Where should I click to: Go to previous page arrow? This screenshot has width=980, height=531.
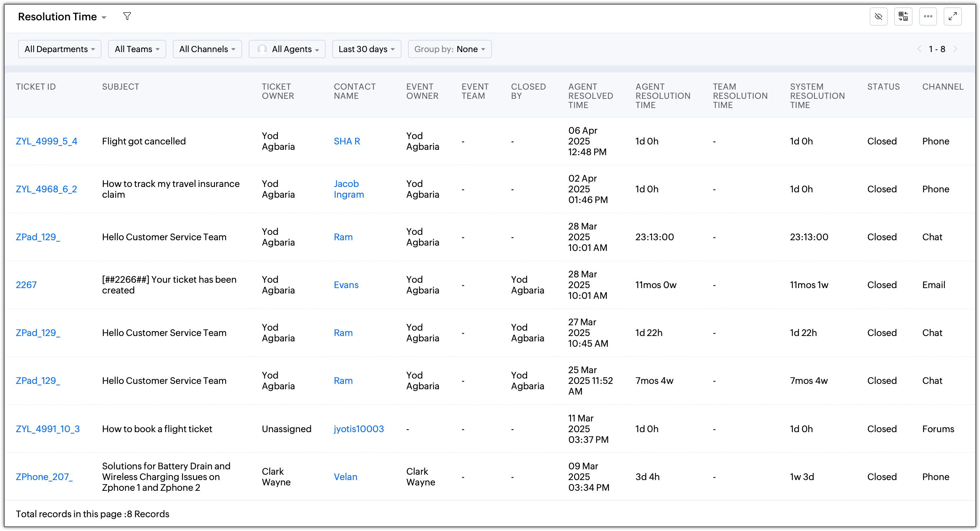tap(919, 49)
